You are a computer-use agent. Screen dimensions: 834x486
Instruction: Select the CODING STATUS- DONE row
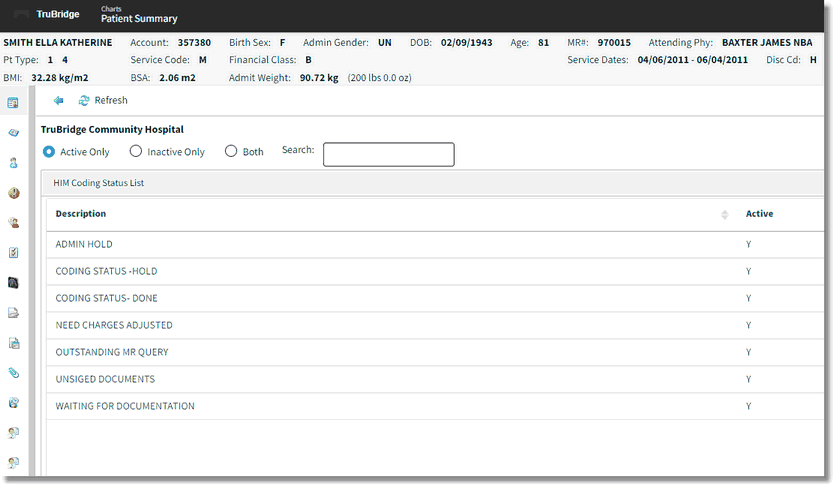click(435, 298)
